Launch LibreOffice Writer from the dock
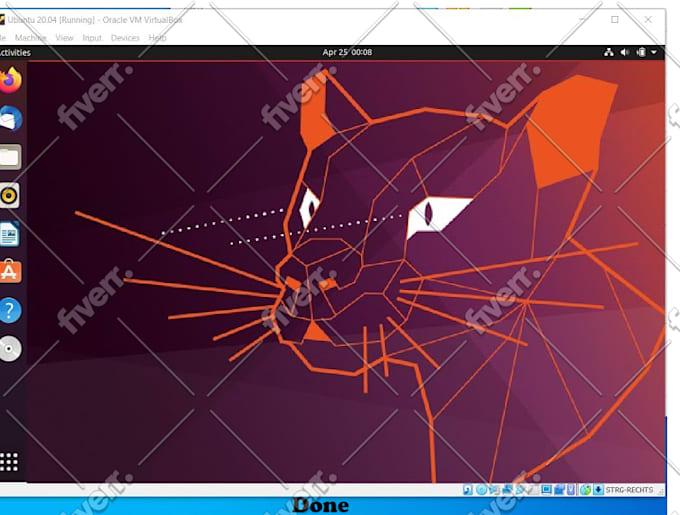Screen dimensions: 680x515 pyautogui.click(x=9, y=234)
